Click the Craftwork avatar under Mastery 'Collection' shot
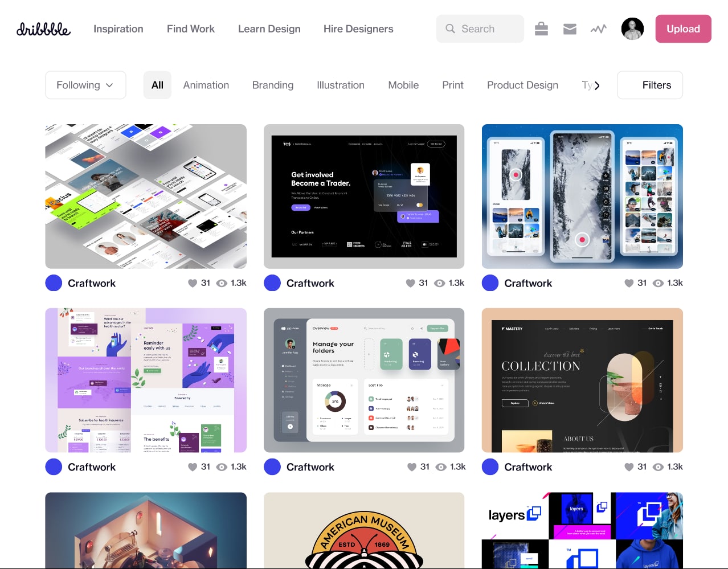This screenshot has width=728, height=569. click(x=490, y=467)
